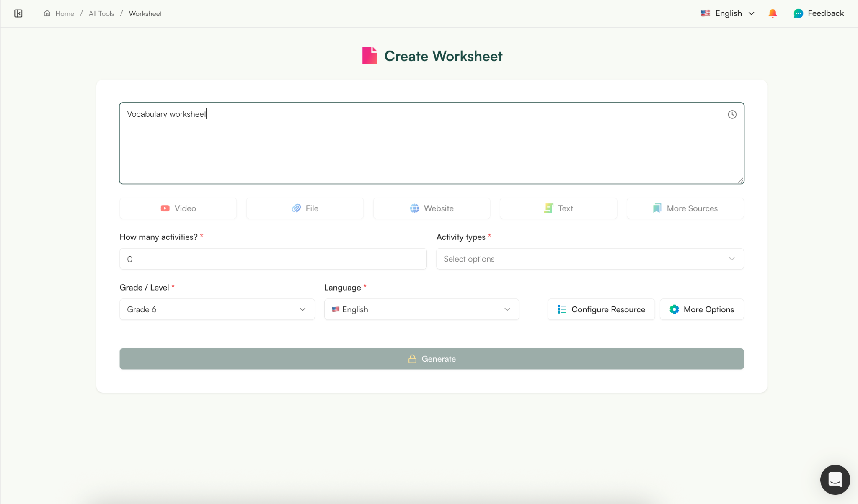Open the More Sources panel
This screenshot has height=504, width=858.
(685, 208)
